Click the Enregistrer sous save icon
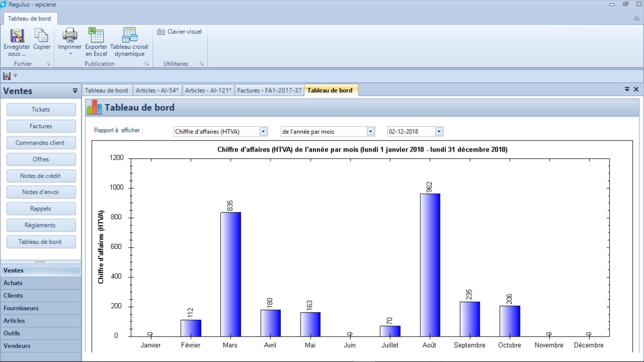Screen dimensions: 644x362 pyautogui.click(x=17, y=36)
